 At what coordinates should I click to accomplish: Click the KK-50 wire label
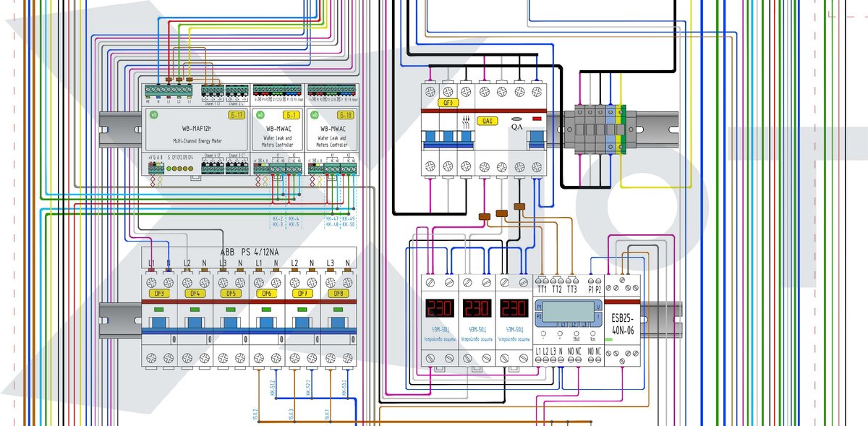[349, 225]
